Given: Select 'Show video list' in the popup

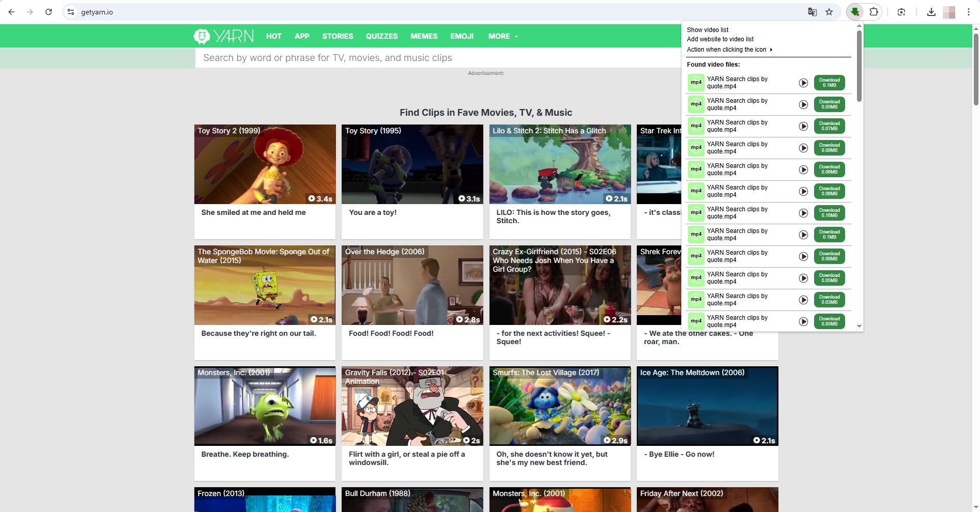Looking at the screenshot, I should (708, 30).
